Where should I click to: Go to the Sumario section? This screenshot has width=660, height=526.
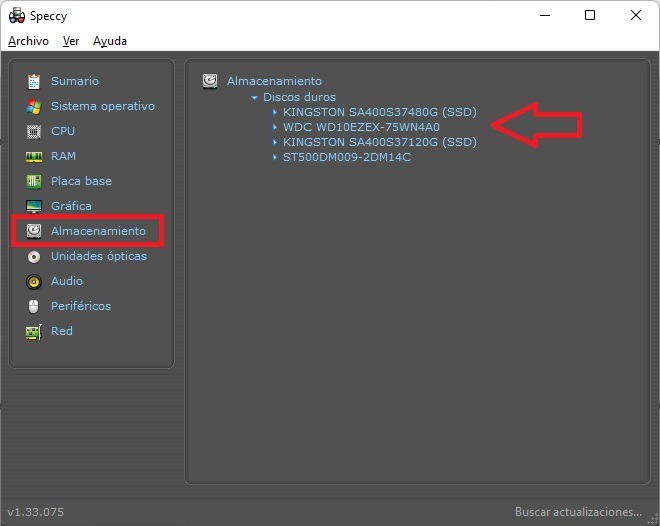pyautogui.click(x=75, y=81)
